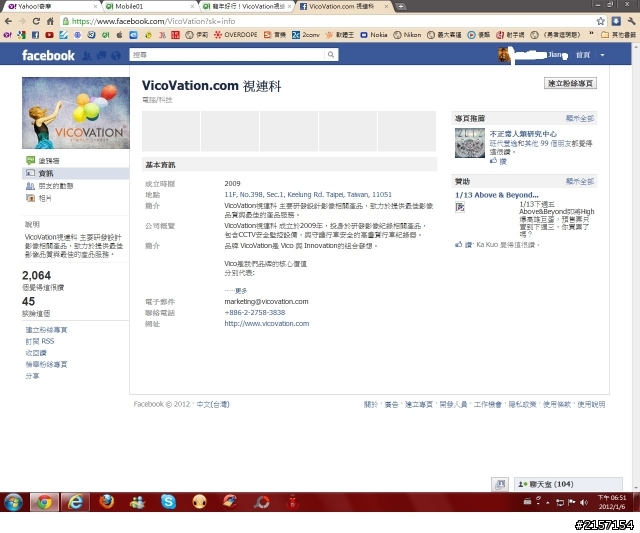640x533 pixels.
Task: Open Skype from the taskbar
Action: 168,502
